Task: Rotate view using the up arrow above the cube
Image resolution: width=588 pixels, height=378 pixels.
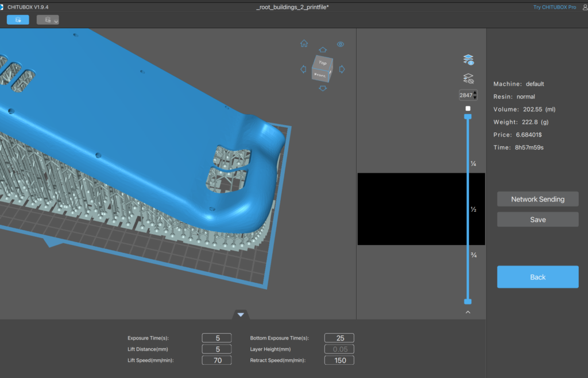Action: [x=323, y=50]
